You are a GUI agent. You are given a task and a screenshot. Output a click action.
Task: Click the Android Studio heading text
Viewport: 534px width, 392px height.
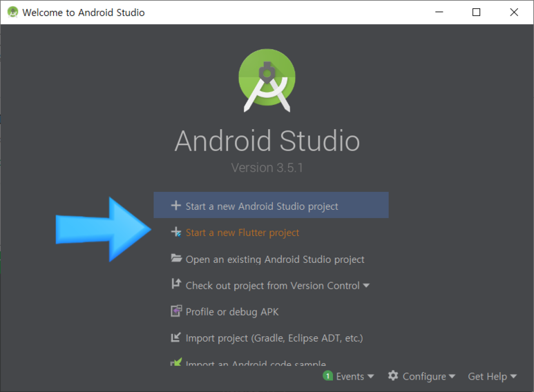coord(267,141)
